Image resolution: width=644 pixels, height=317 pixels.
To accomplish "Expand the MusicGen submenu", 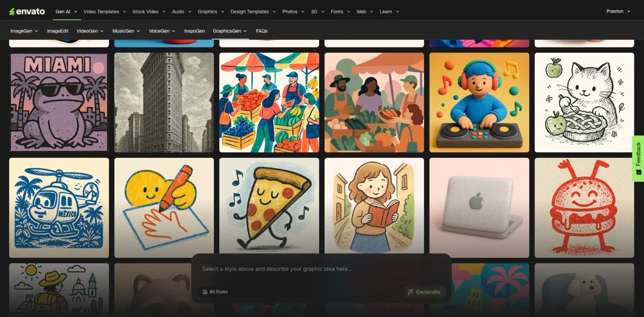I will tap(126, 31).
